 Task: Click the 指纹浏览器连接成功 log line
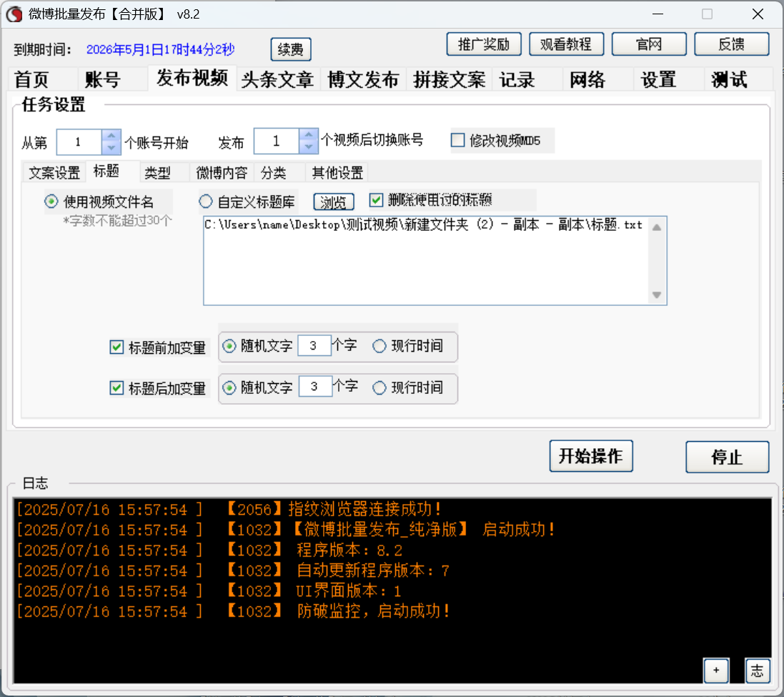click(x=229, y=510)
